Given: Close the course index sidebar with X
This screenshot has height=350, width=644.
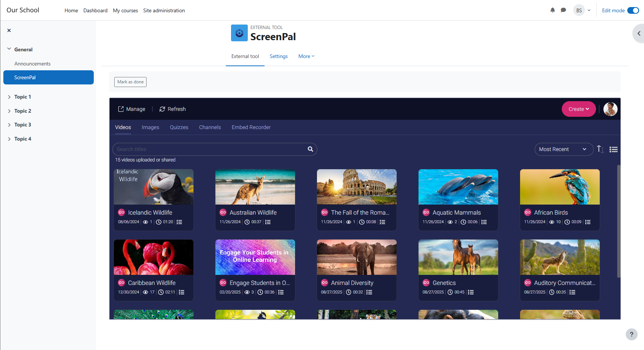Looking at the screenshot, I should [9, 30].
